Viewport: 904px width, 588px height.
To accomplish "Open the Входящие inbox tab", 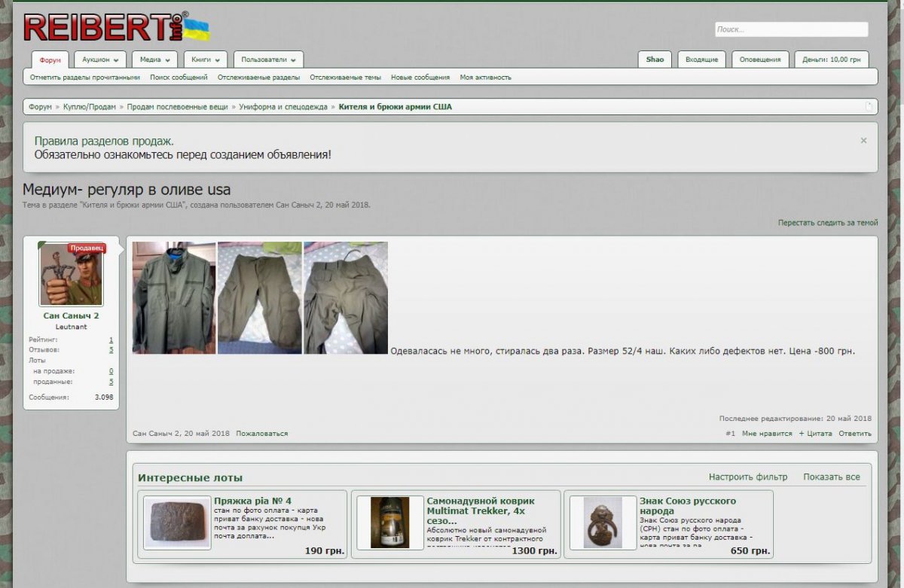I will 701,59.
